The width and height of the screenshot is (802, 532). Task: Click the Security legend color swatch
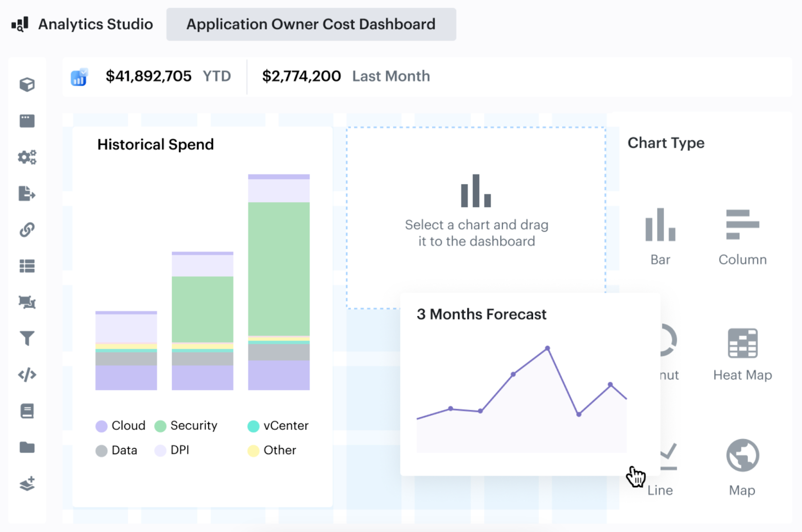point(160,426)
